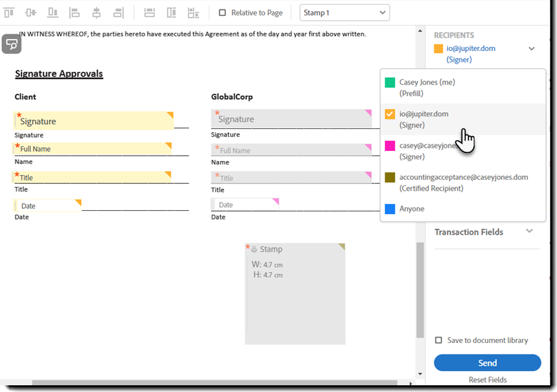The image size is (557, 392).
Task: Enable the Relative to Page checkbox
Action: coord(223,13)
